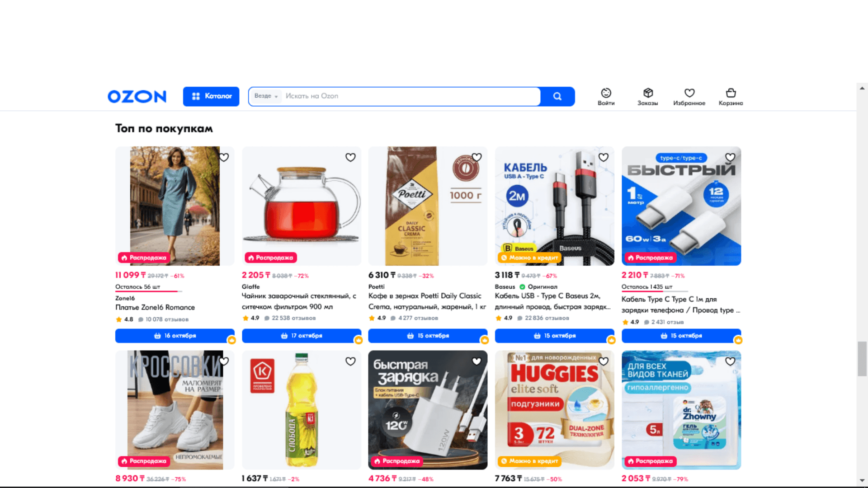This screenshot has height=488, width=868.
Task: Open the Быстрый Type-C cable image
Action: click(681, 206)
